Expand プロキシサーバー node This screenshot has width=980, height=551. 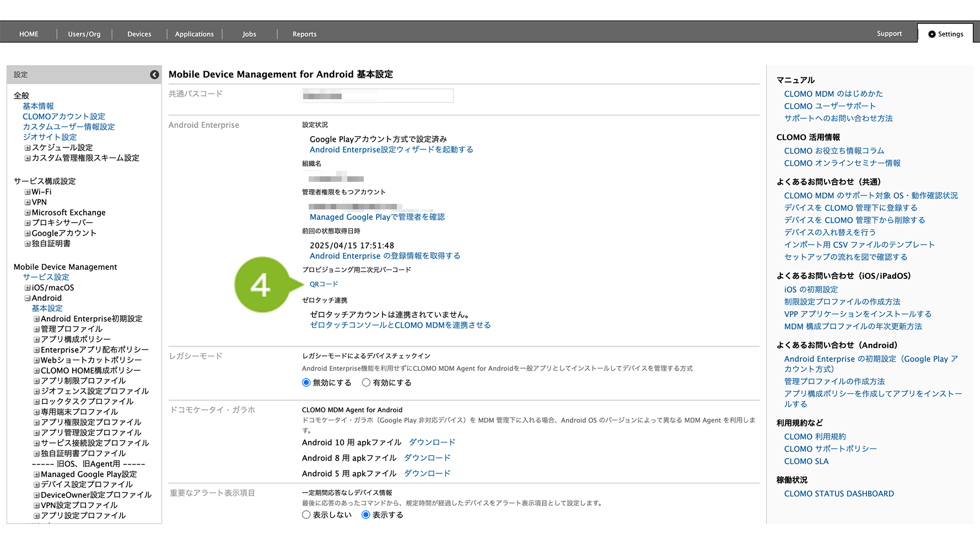28,223
